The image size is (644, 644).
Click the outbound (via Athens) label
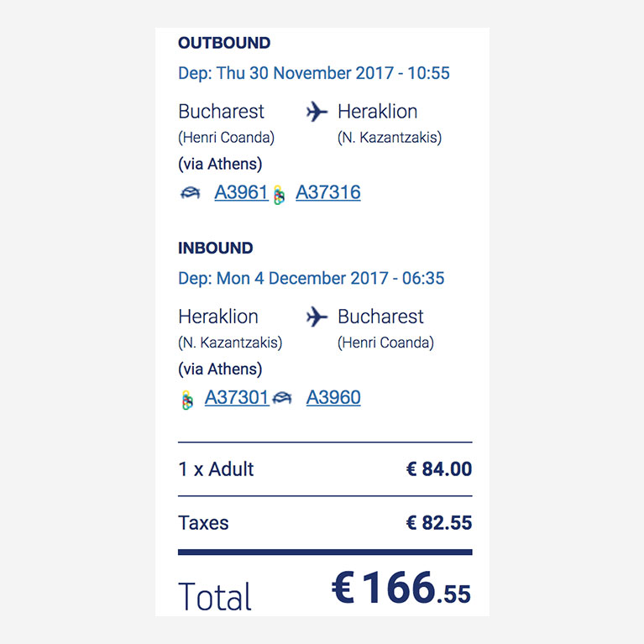220,164
